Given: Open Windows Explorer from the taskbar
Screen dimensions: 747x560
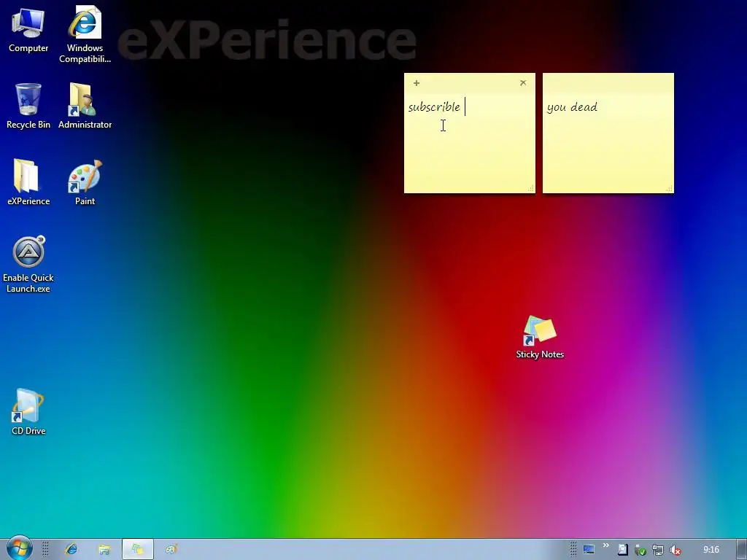Looking at the screenshot, I should coord(104,550).
